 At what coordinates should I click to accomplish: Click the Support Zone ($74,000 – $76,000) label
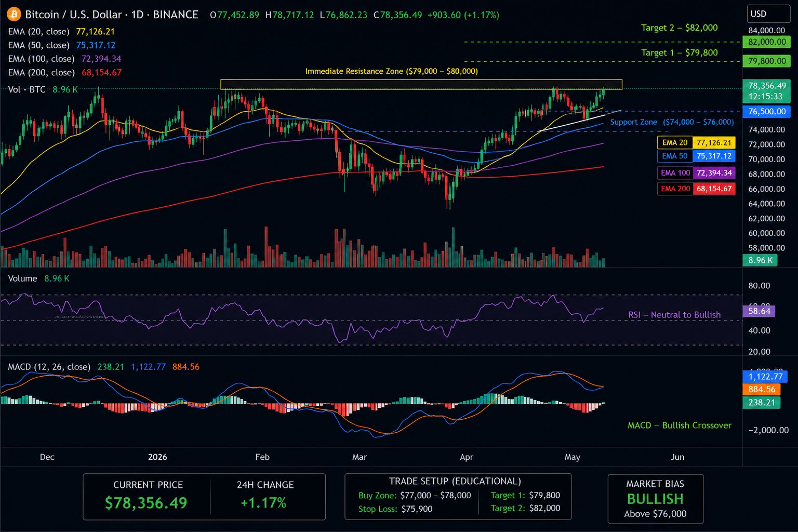(x=672, y=122)
